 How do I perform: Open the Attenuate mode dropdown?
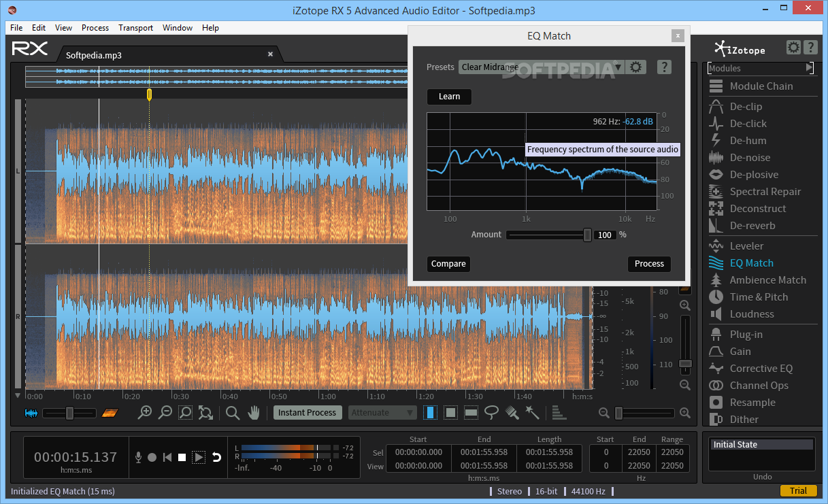382,412
